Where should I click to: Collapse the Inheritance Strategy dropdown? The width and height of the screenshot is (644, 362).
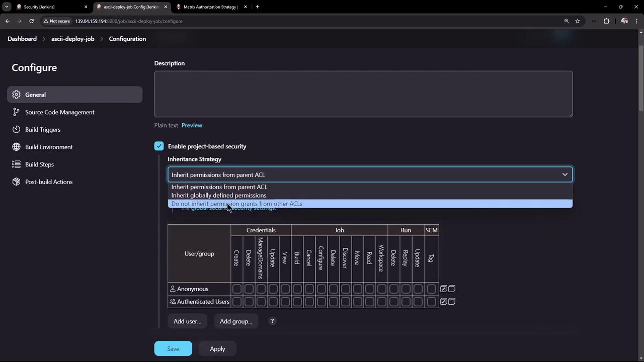pyautogui.click(x=565, y=175)
